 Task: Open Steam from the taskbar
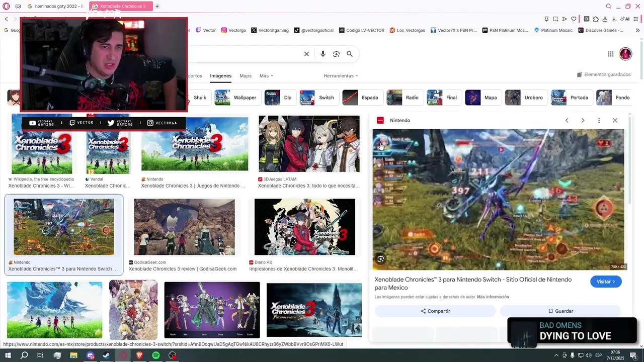click(x=107, y=355)
